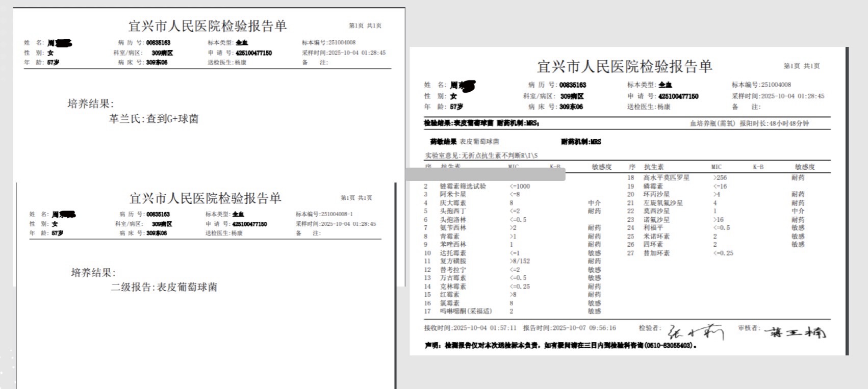Click the gray bar covering the first antibiotic row
Screen dimensions: 868x389
[x=486, y=174]
